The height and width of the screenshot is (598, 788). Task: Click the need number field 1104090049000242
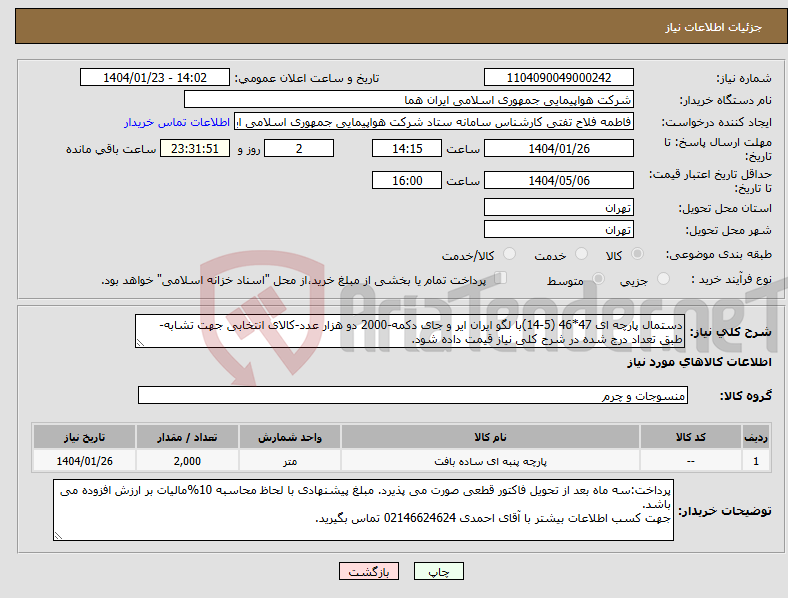pyautogui.click(x=559, y=77)
